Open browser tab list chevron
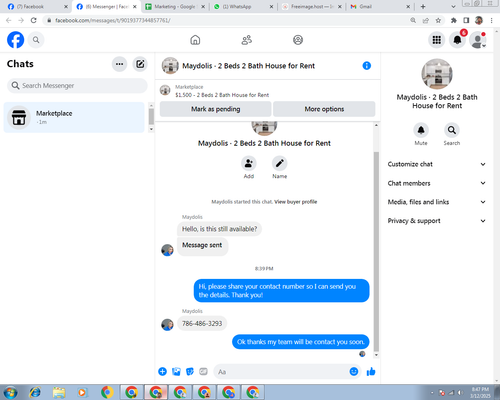500x400 pixels. pyautogui.click(x=453, y=7)
